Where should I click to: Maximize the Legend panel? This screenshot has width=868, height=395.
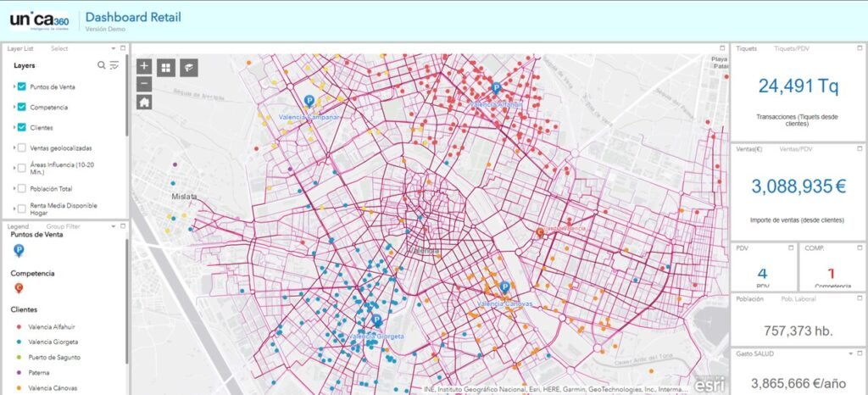(123, 225)
